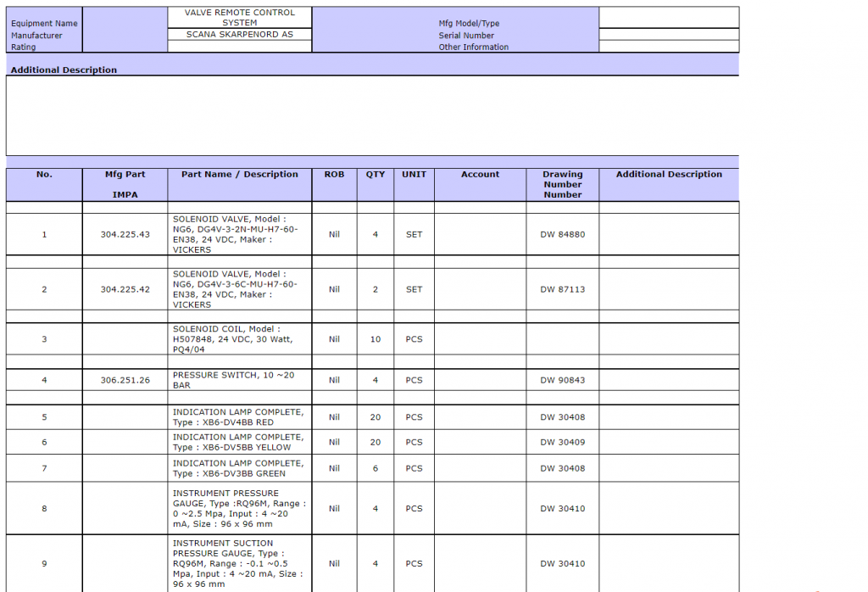Open drawing number DW 84880

pos(563,234)
